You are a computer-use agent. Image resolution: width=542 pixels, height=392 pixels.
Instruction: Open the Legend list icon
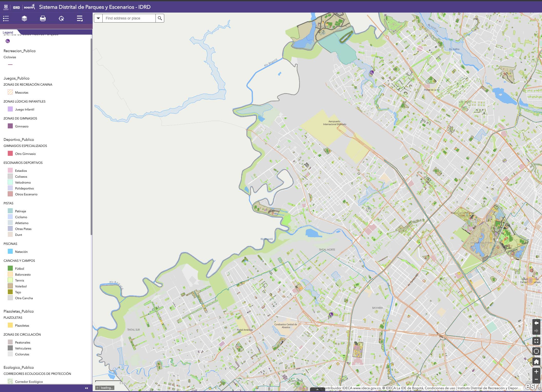coord(6,18)
